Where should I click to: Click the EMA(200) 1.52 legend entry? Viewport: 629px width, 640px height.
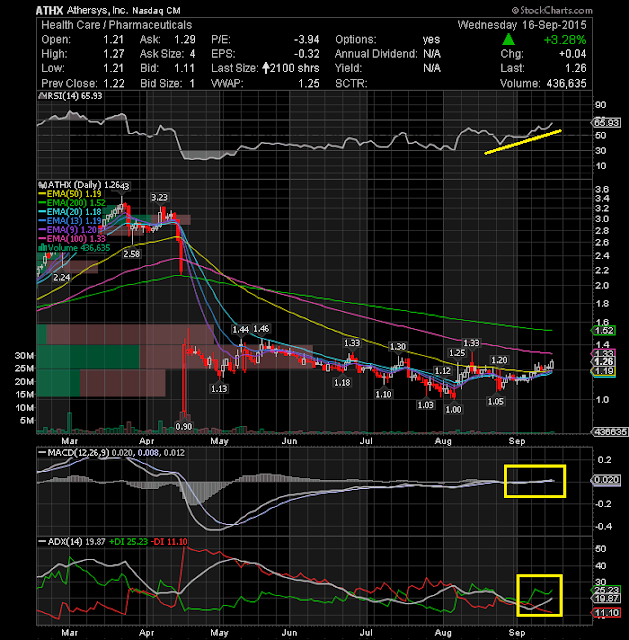[x=72, y=203]
